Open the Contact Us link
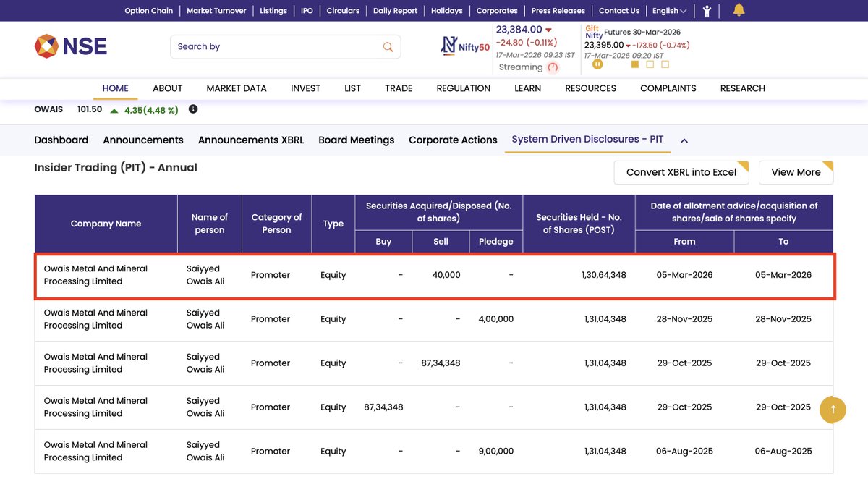Screen dimensions: 868x487 [x=619, y=11]
